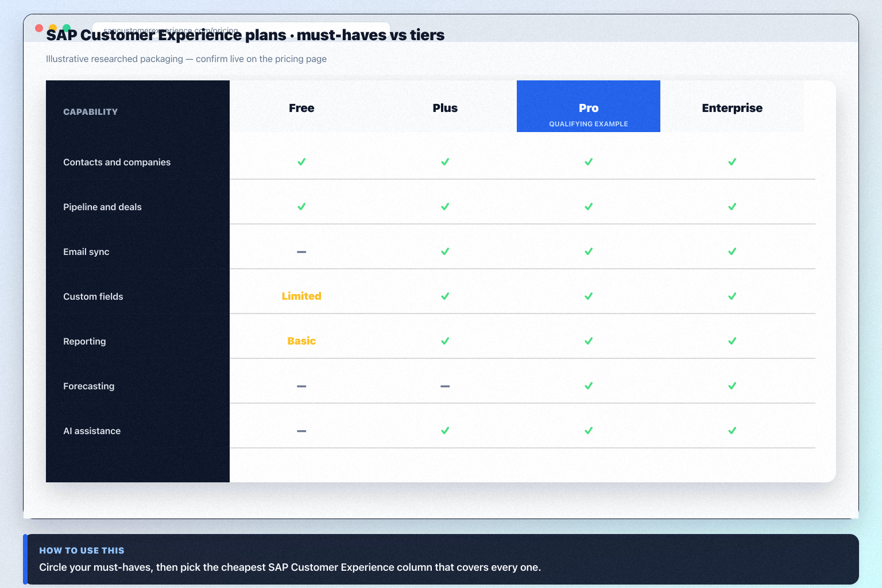Click the Plus checkmark for Email sync
Image resolution: width=882 pixels, height=588 pixels.
click(445, 252)
